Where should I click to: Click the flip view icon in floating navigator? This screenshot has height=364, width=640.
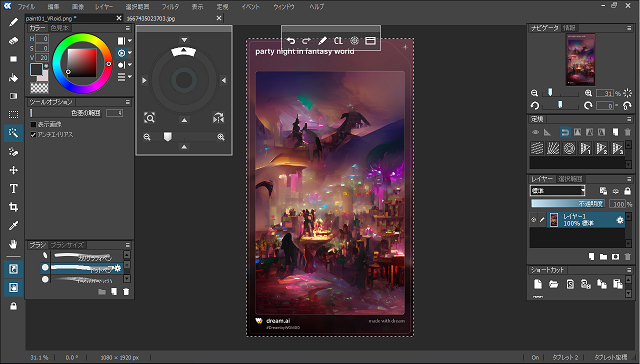tap(218, 118)
